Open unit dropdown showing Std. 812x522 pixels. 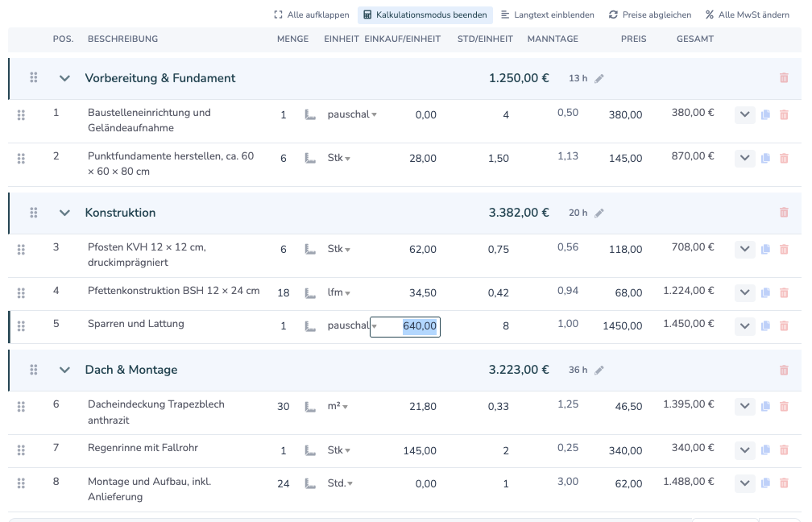point(340,483)
